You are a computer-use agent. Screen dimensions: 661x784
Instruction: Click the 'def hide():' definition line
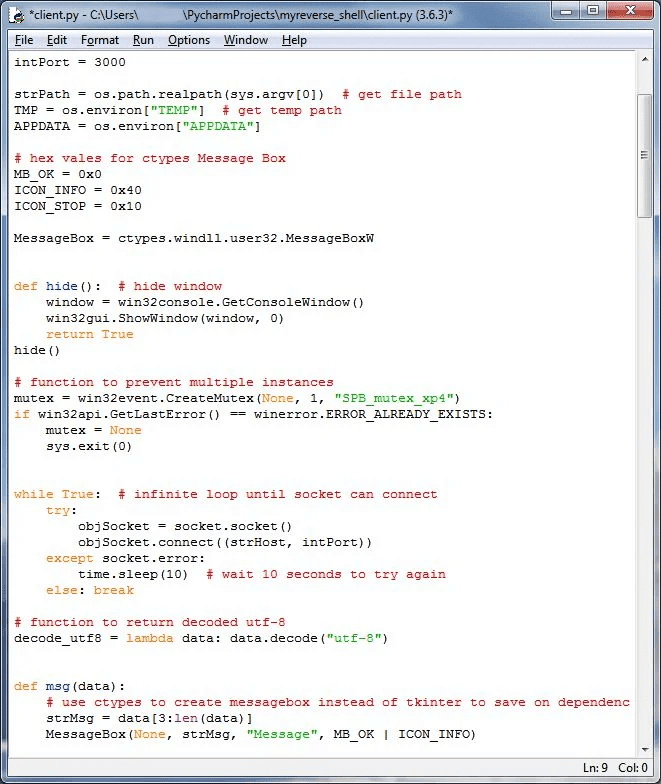[x=118, y=286]
